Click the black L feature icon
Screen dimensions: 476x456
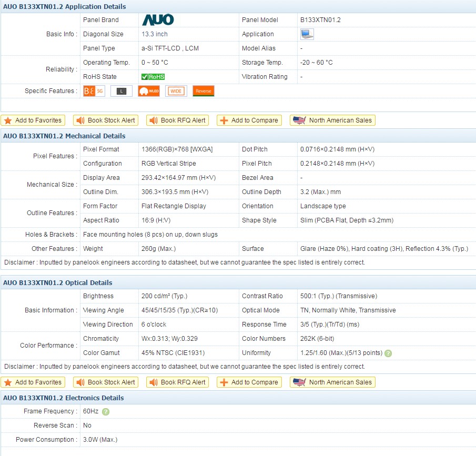coord(121,91)
